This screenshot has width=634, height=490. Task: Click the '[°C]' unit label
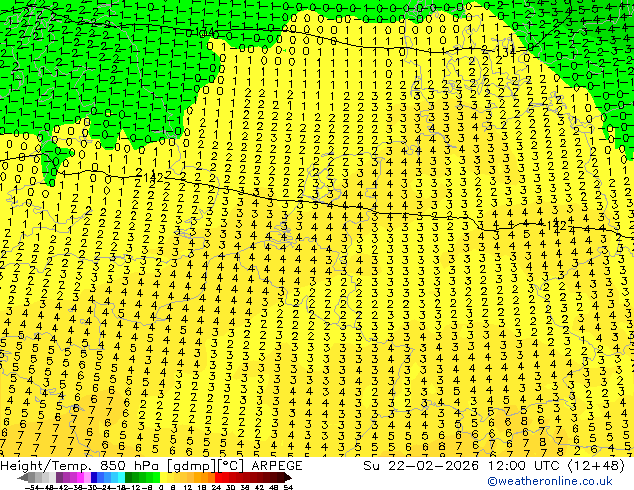[231, 466]
